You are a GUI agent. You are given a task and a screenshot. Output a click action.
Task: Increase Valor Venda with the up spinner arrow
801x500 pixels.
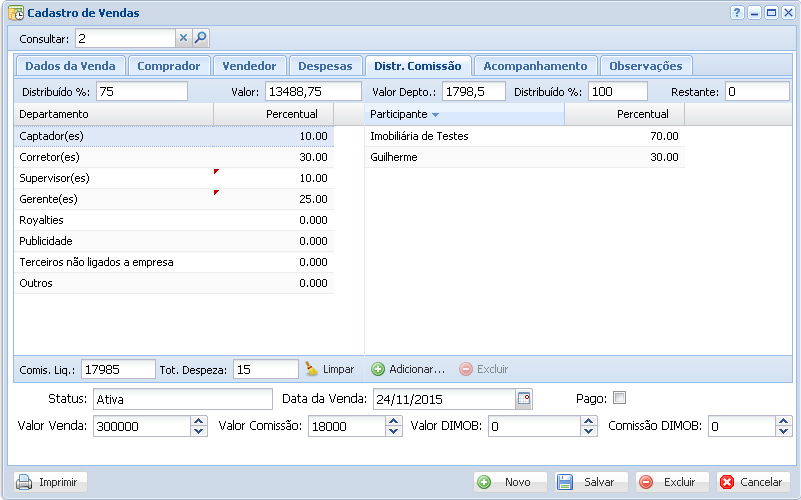point(198,421)
